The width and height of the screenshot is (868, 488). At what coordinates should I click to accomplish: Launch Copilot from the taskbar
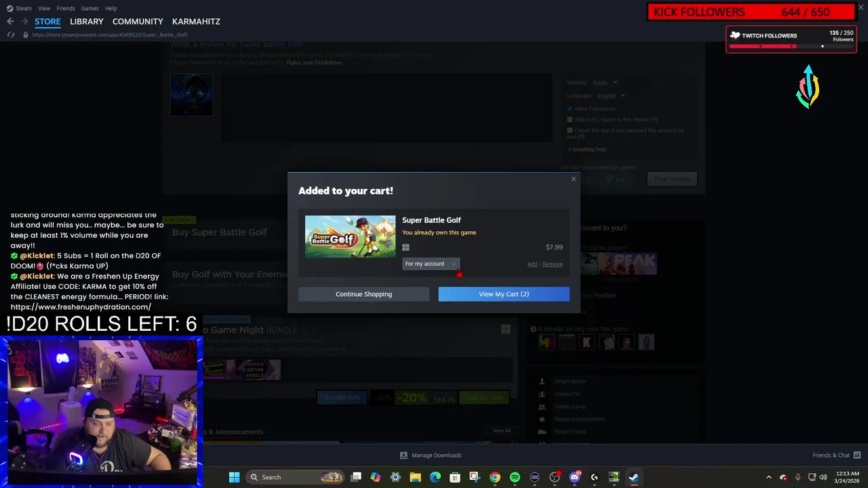point(376,477)
